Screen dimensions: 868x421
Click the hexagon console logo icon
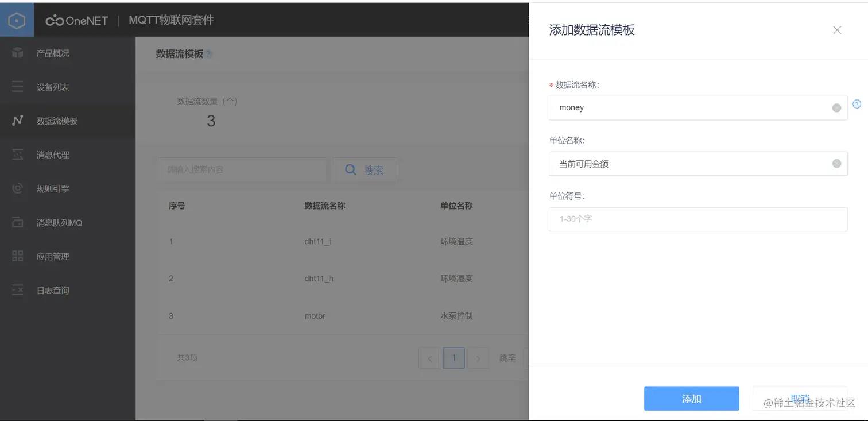tap(17, 21)
